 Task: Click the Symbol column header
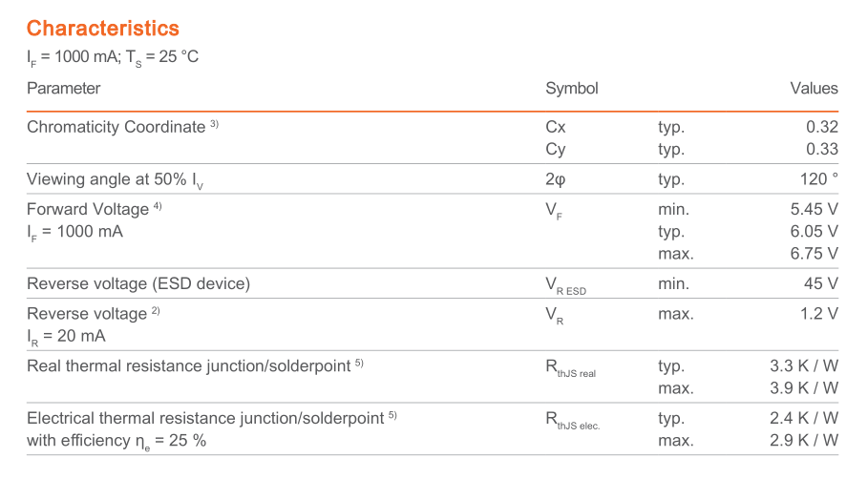point(571,89)
